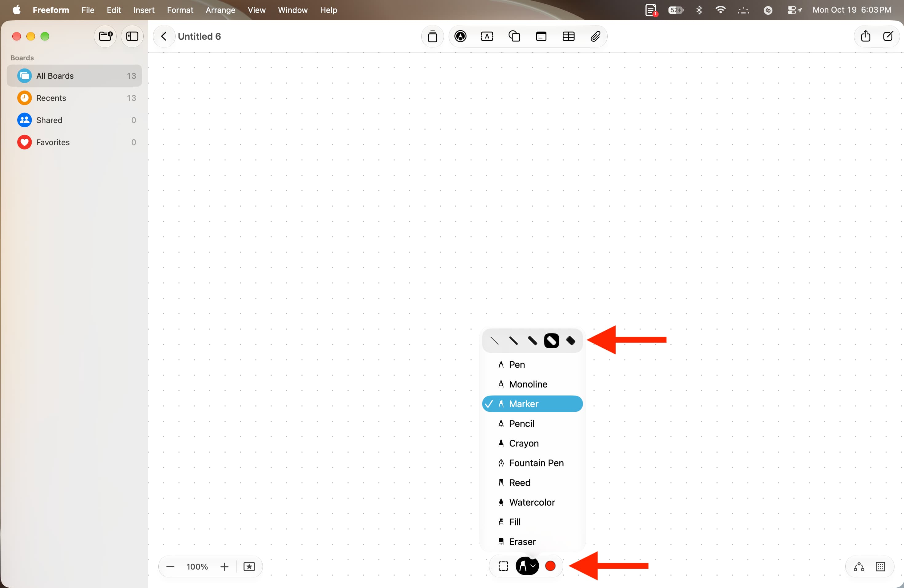Open Recents in the sidebar
Viewport: 904px width, 588px height.
click(74, 98)
